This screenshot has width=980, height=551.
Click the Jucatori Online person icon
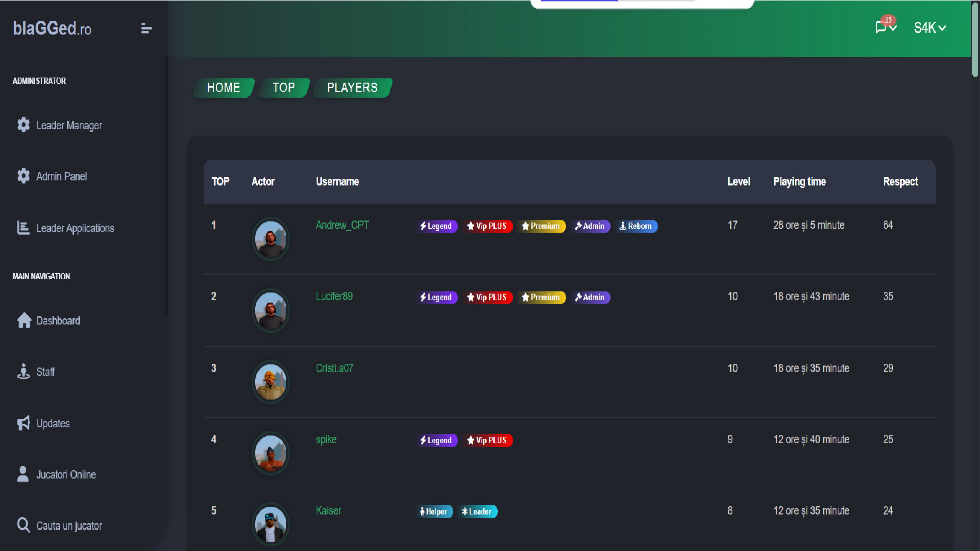(23, 474)
